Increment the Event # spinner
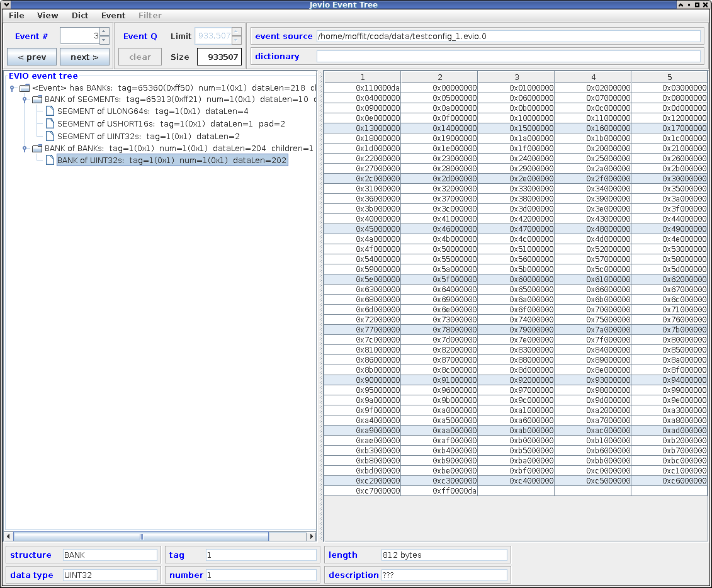This screenshot has height=588, width=712. (105, 32)
